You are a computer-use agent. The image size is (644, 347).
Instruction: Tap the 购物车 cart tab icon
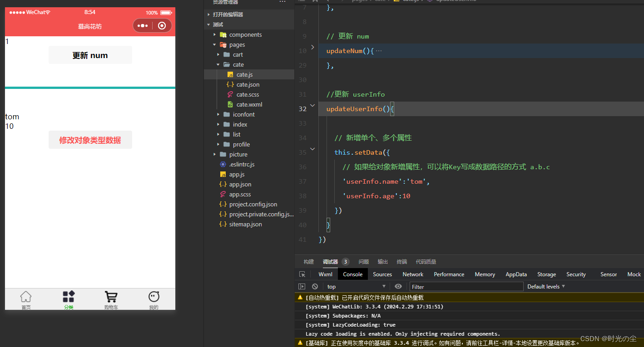pos(111,297)
